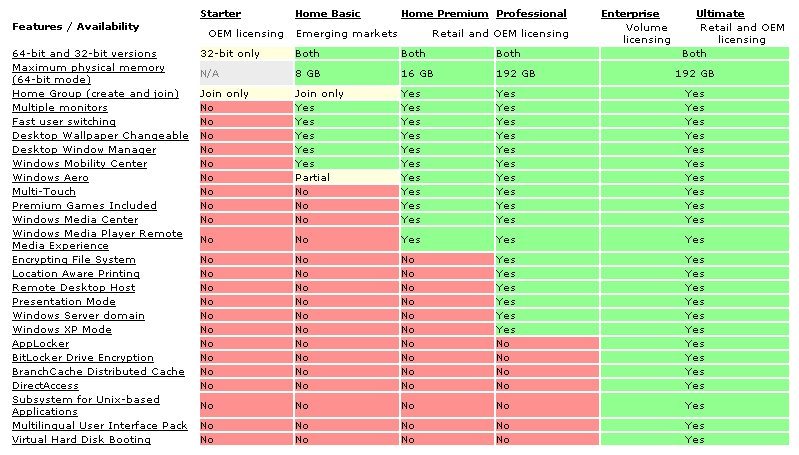Select the Starter edition column header
799x455 pixels.
[x=220, y=14]
